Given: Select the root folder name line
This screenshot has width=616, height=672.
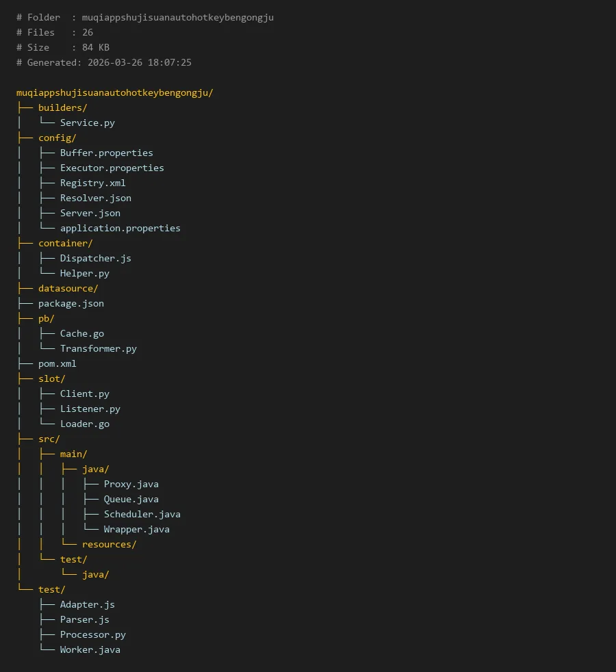Looking at the screenshot, I should (114, 92).
